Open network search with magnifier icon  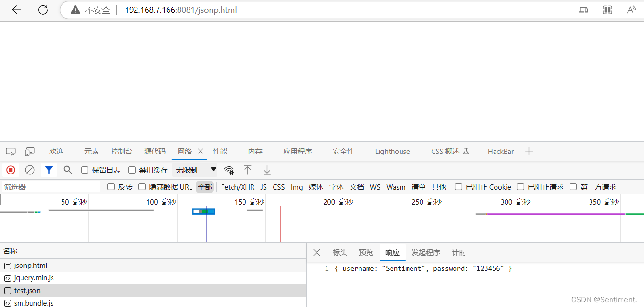pyautogui.click(x=68, y=170)
